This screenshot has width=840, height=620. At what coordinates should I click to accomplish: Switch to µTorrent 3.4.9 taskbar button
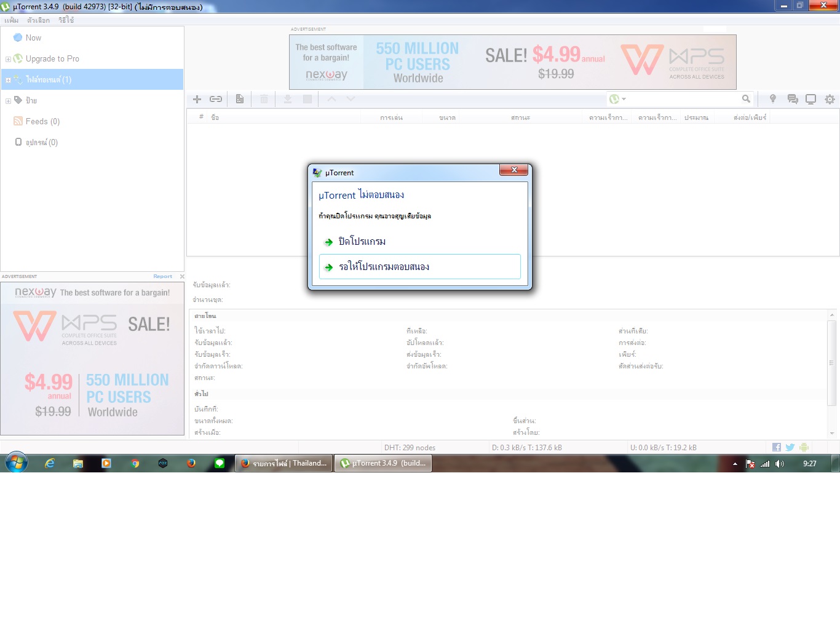tap(383, 463)
